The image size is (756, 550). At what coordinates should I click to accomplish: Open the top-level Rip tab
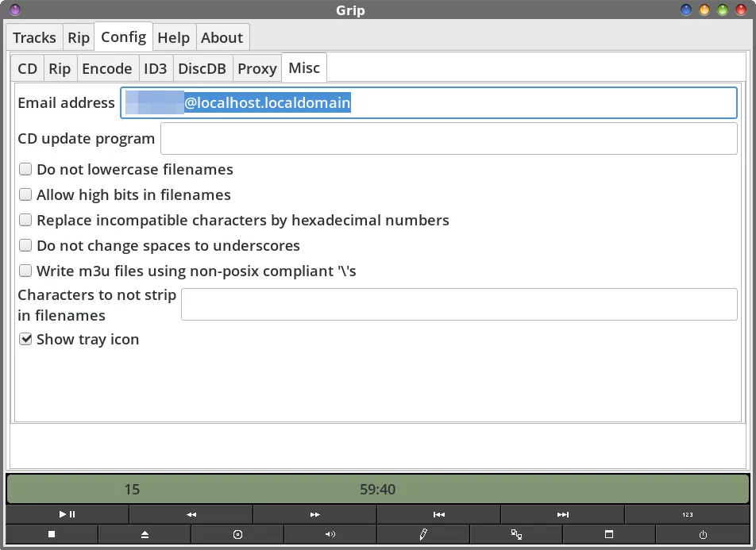79,37
